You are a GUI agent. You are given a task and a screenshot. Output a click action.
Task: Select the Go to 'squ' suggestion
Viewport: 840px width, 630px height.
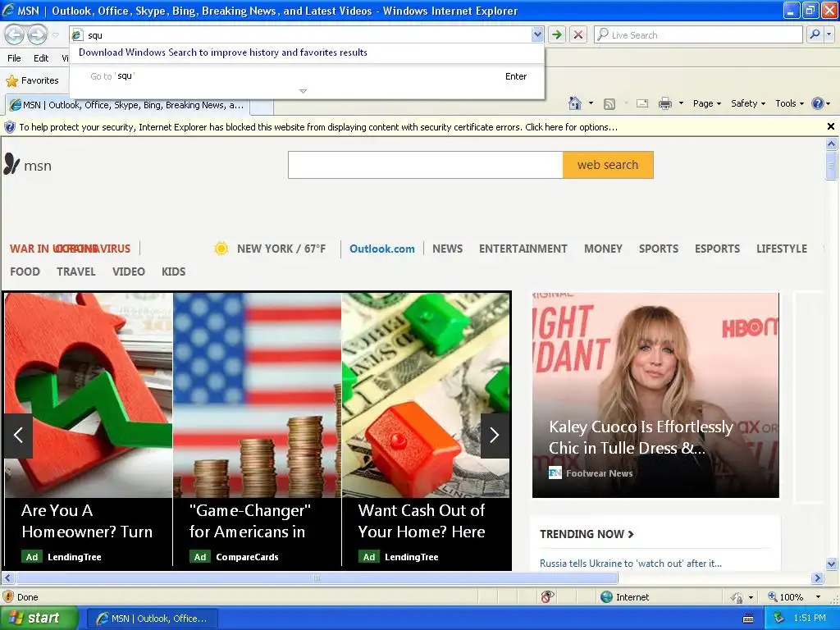(x=307, y=76)
